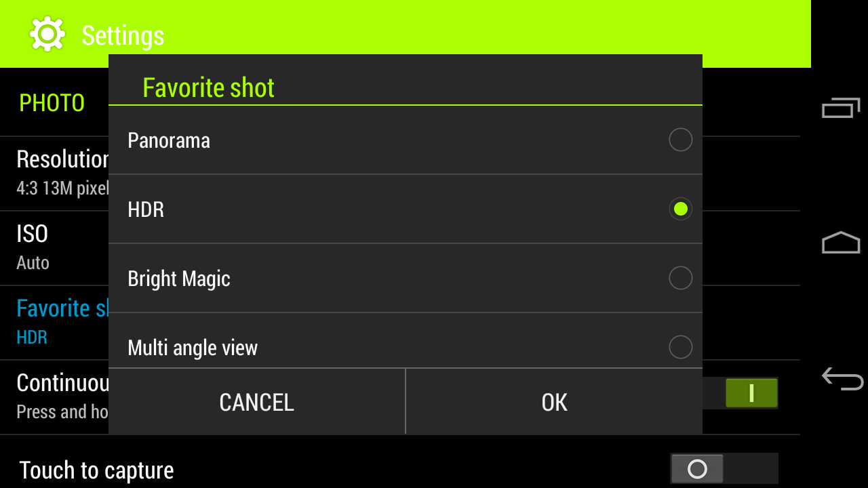Open the Android recent apps icon

coord(841,108)
